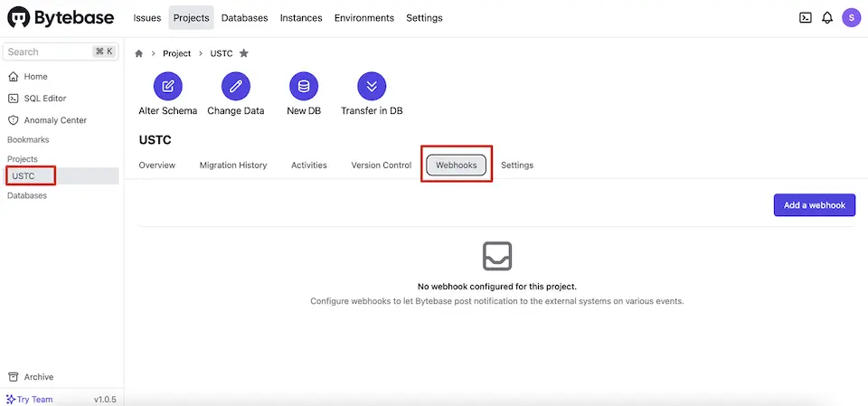
Task: Switch to the Activities tab
Action: (x=309, y=165)
